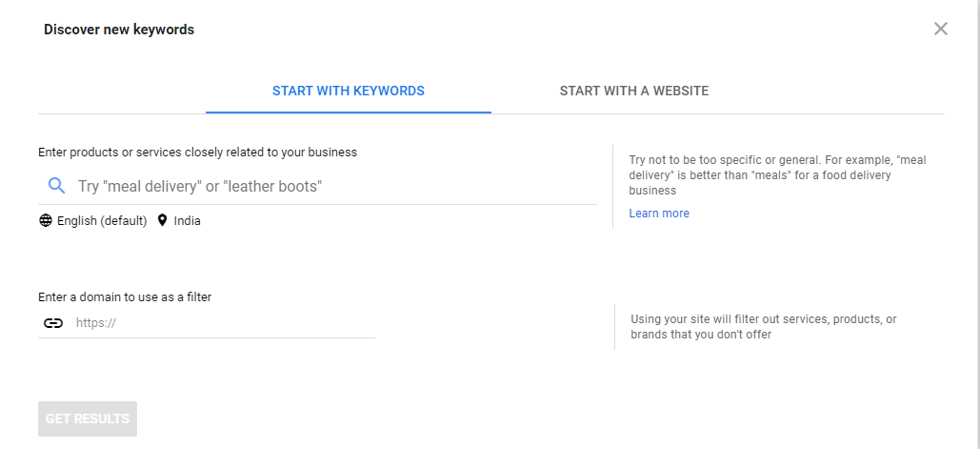Click the globe language icon
980x449 pixels.
(46, 221)
